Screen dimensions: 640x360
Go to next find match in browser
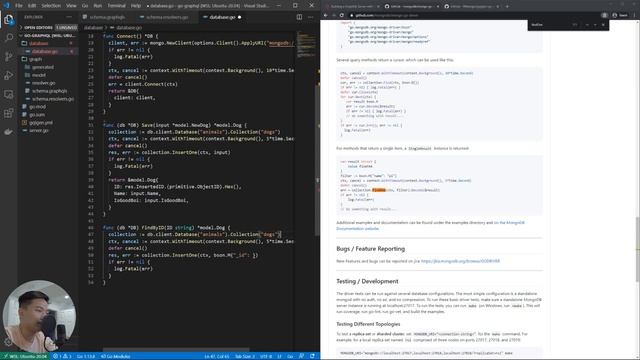[x=595, y=25]
